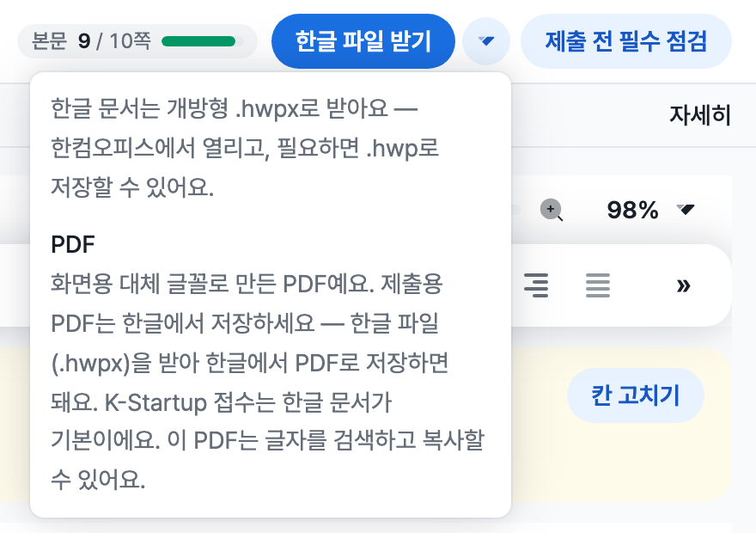756x533 pixels.
Task: Select the right-align text icon
Action: click(536, 285)
